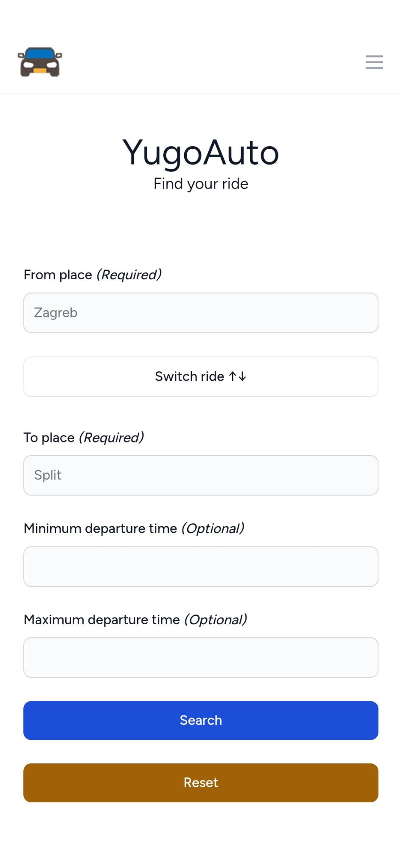This screenshot has width=401, height=868.
Task: Click the Maximum departure time label
Action: click(x=102, y=620)
